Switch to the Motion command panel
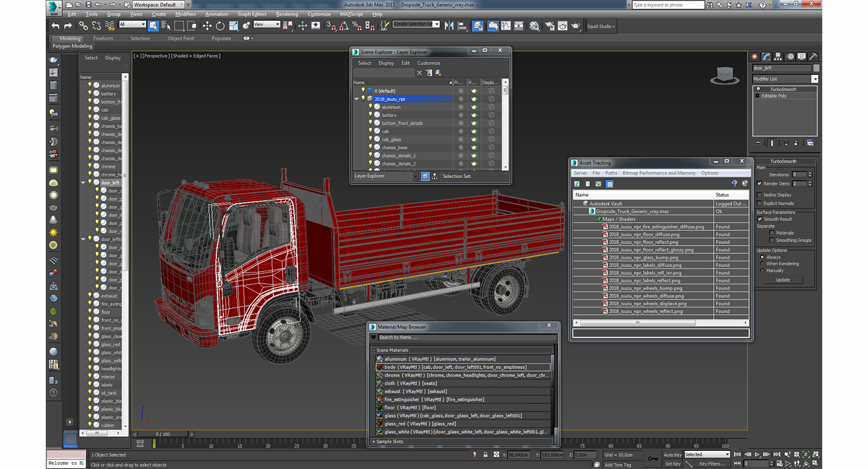This screenshot has height=469, width=868. (x=791, y=57)
